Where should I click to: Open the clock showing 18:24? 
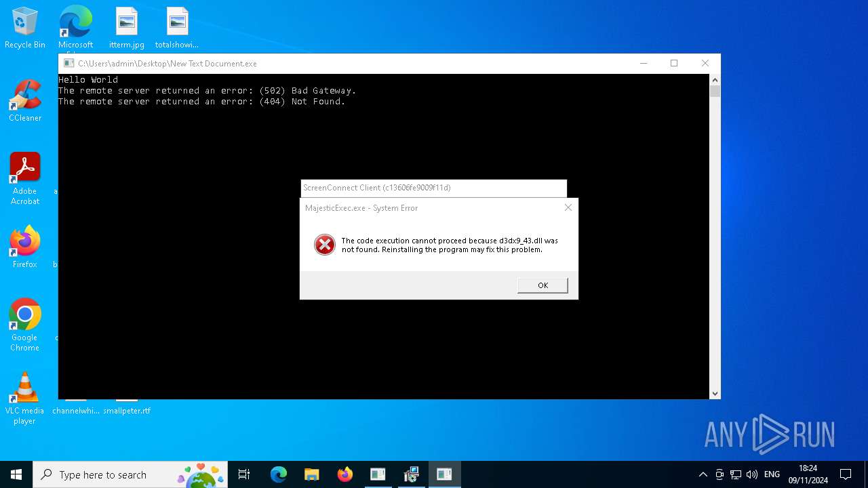point(808,474)
